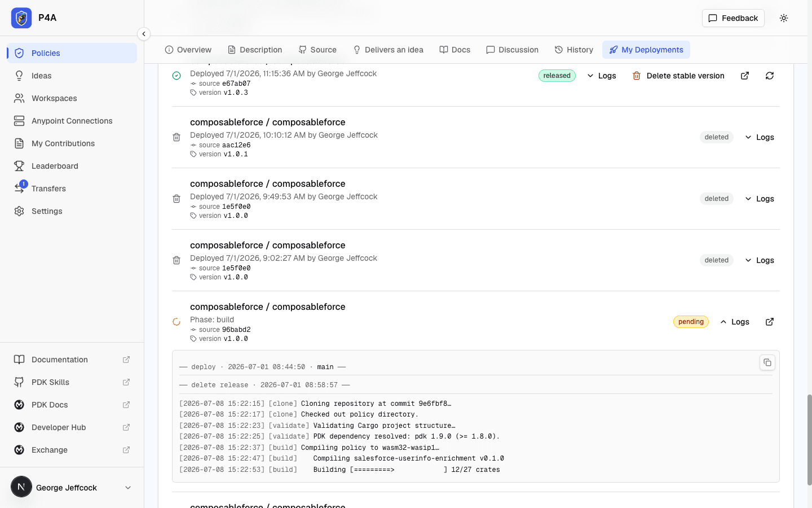Expand Logs for released v1.0.3 deployment
The image size is (812, 508).
(x=602, y=76)
